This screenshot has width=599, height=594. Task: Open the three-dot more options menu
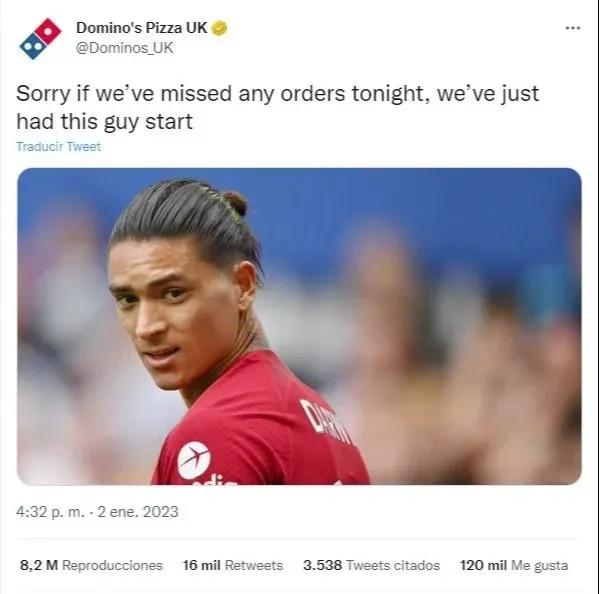(573, 28)
